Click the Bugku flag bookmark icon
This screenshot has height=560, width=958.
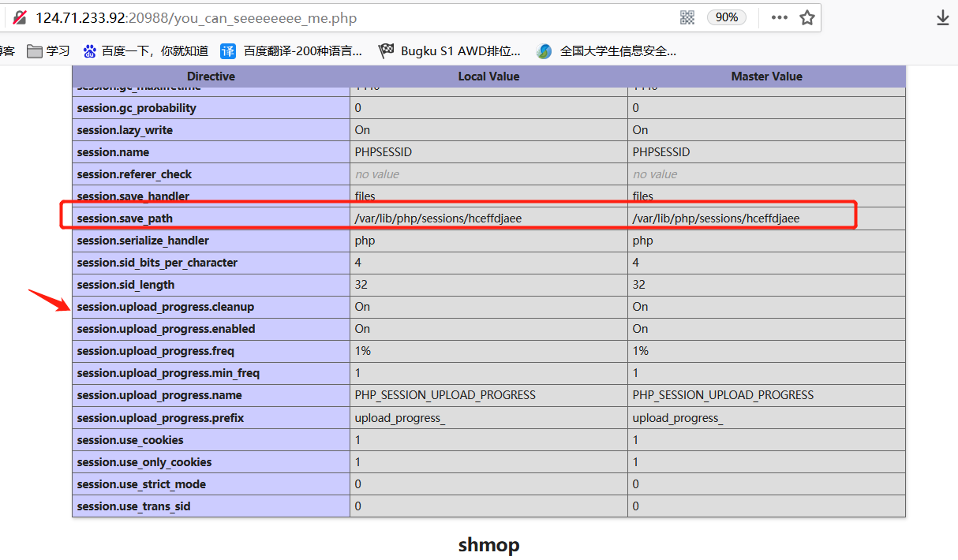tap(386, 51)
